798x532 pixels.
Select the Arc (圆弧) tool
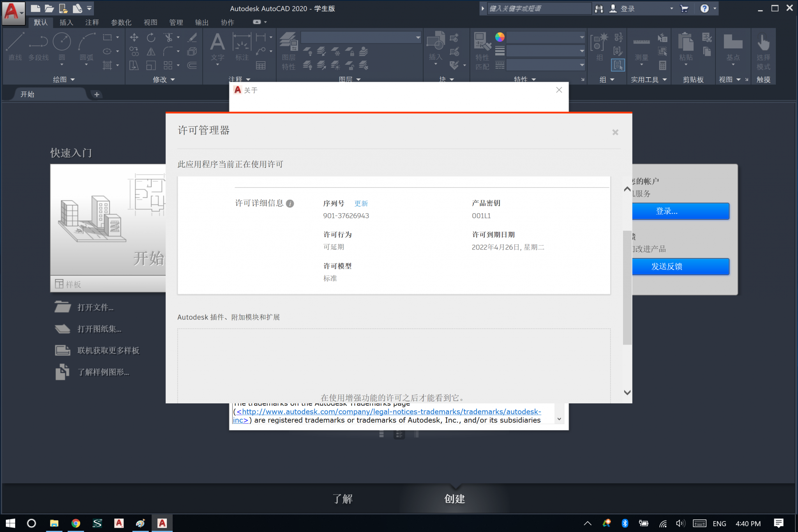[87, 46]
